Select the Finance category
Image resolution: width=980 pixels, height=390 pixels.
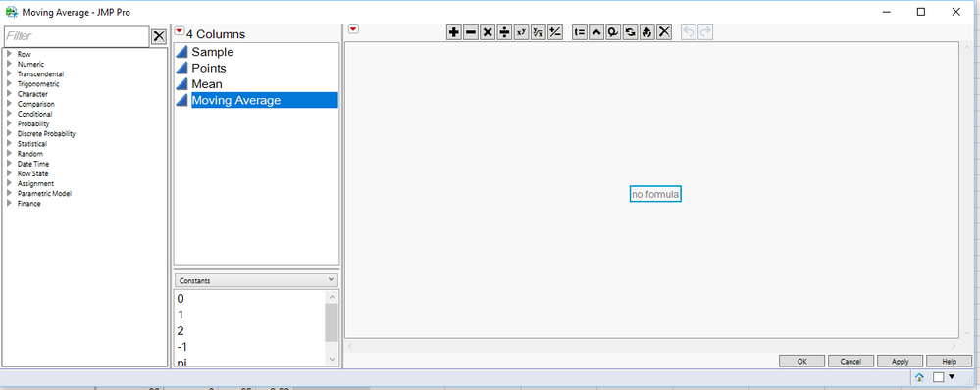[28, 204]
